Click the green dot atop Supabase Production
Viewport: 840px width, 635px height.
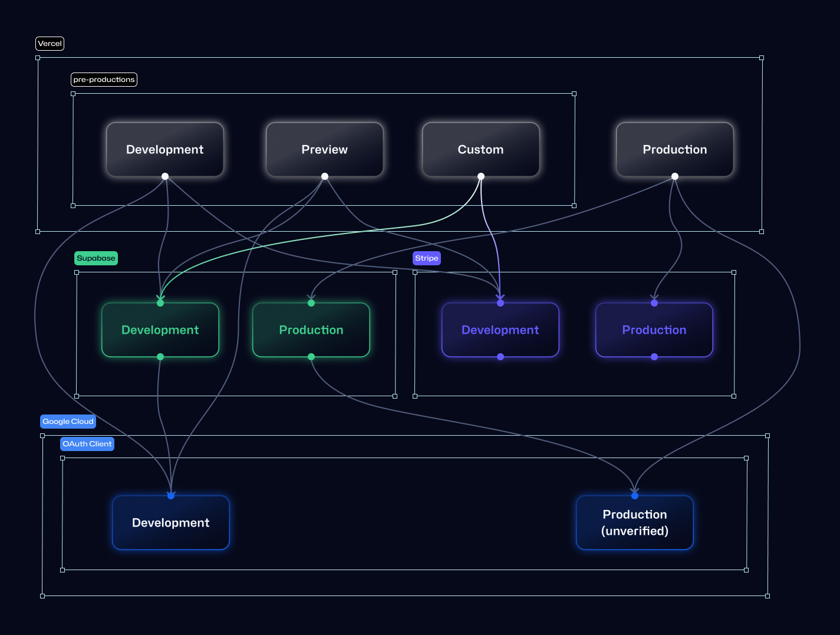point(311,303)
